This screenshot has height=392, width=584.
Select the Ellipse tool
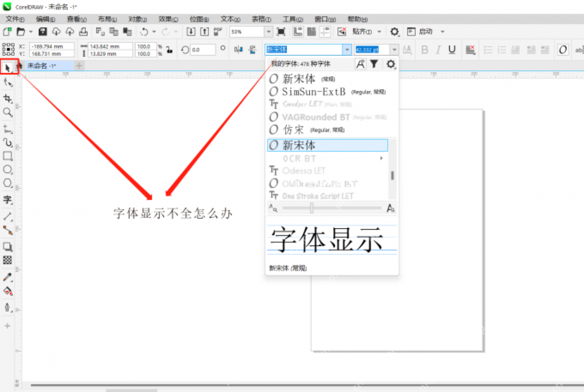8,169
